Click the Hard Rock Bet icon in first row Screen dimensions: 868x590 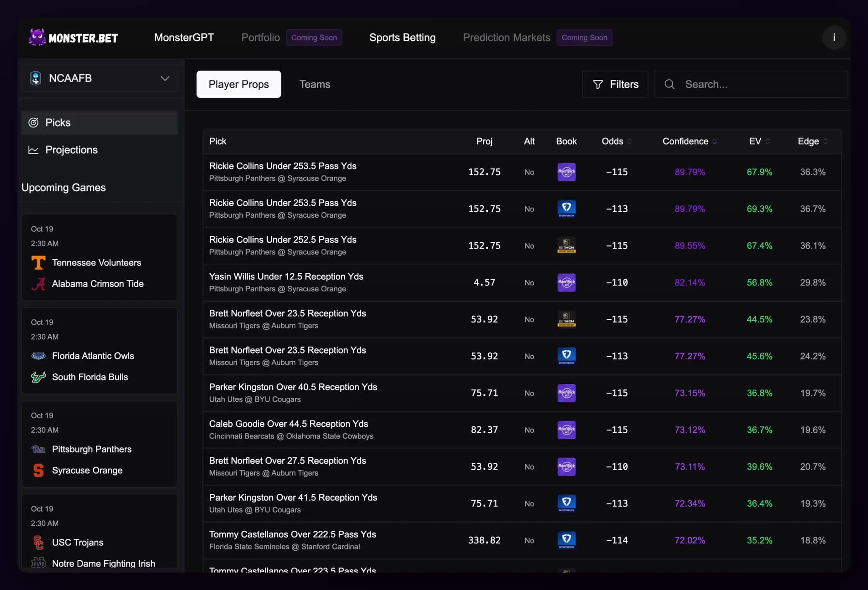point(566,172)
